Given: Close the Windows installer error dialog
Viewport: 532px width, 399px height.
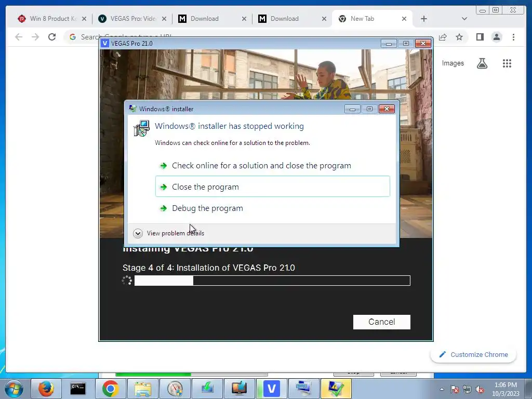Looking at the screenshot, I should pos(387,109).
